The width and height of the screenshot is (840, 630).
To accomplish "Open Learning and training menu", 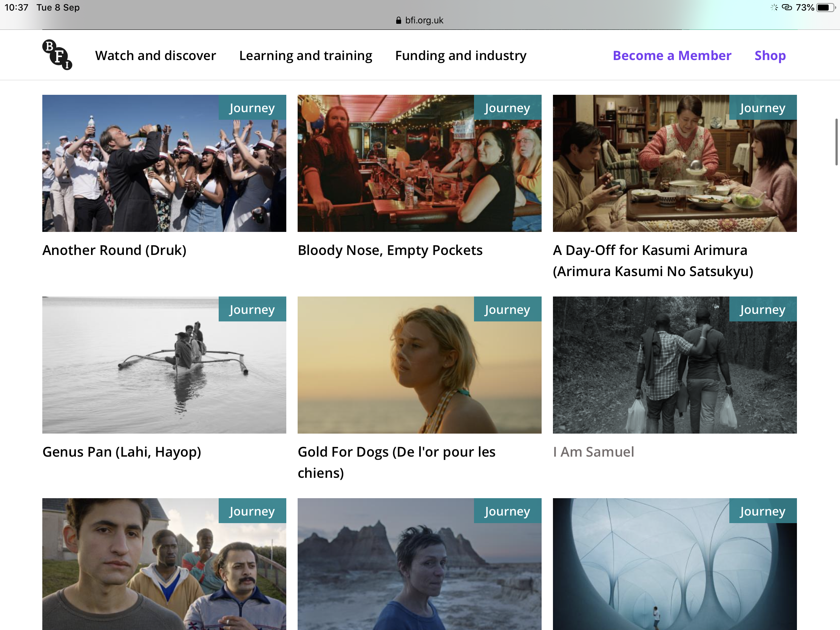I will coord(305,56).
